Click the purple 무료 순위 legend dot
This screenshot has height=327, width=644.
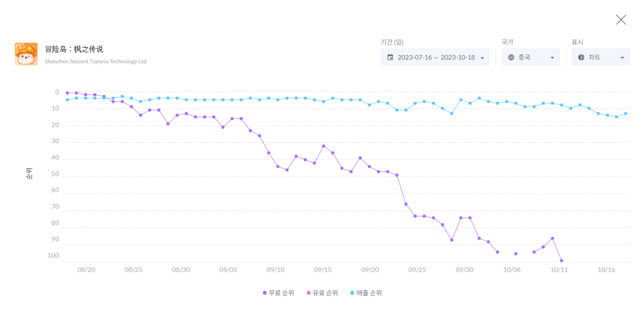(265, 293)
